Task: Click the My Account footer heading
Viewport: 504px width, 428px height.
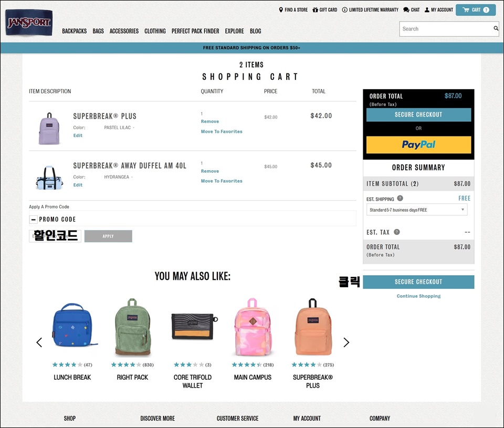Action: [307, 418]
